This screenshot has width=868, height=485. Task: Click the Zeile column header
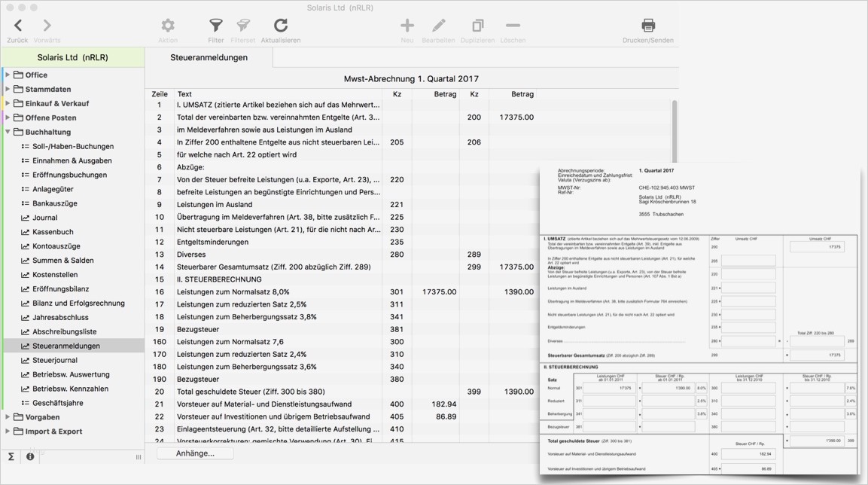160,94
